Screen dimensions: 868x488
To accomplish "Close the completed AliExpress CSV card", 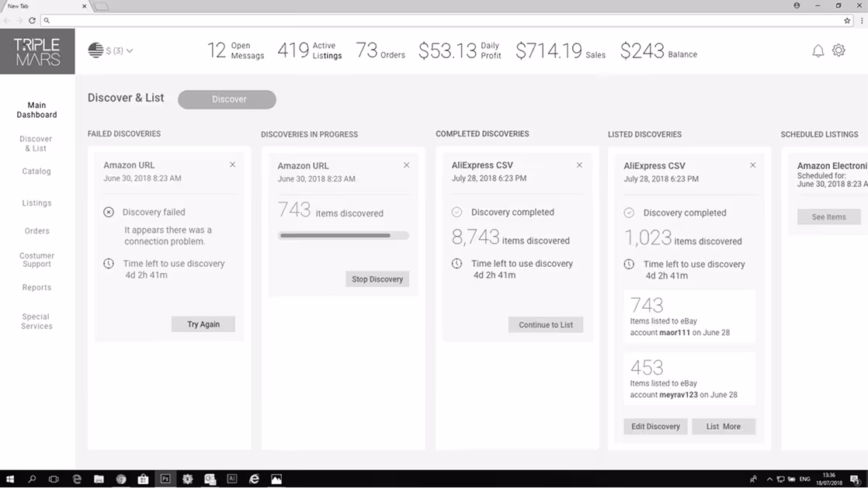I will [x=579, y=165].
